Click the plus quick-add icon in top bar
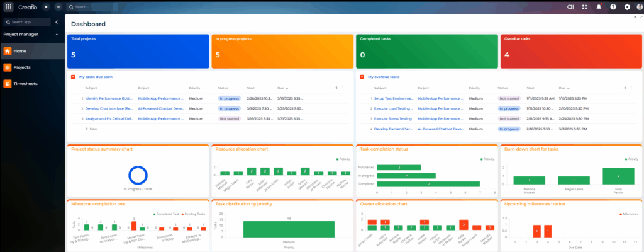The width and height of the screenshot is (644, 252). click(58, 7)
